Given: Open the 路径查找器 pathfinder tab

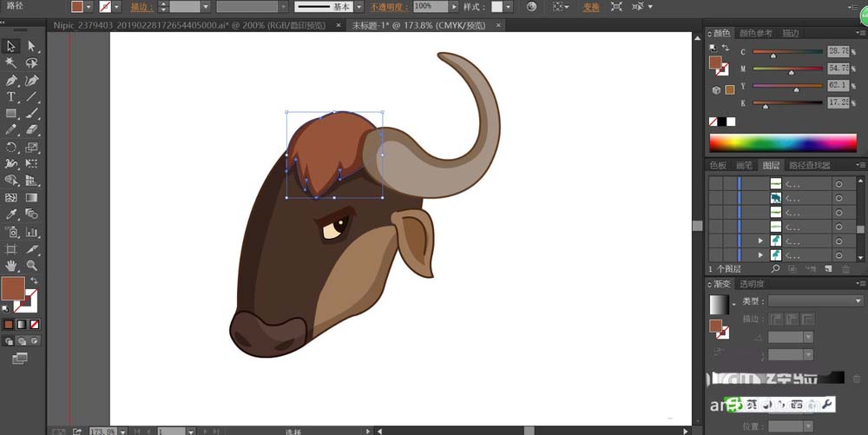Looking at the screenshot, I should coord(810,165).
